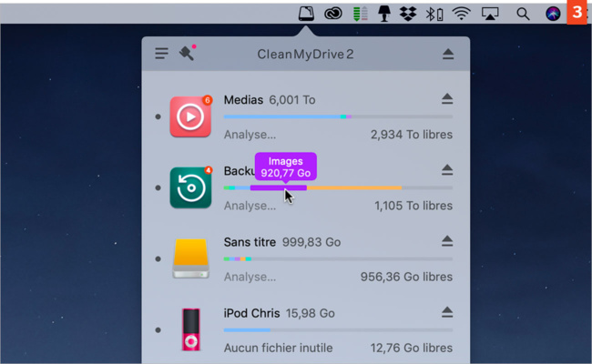Image resolution: width=592 pixels, height=364 pixels.
Task: Open the Medias drive red play icon
Action: (190, 116)
